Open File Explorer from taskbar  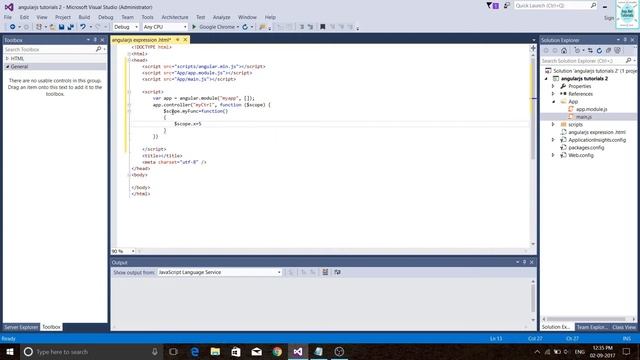coord(215,351)
